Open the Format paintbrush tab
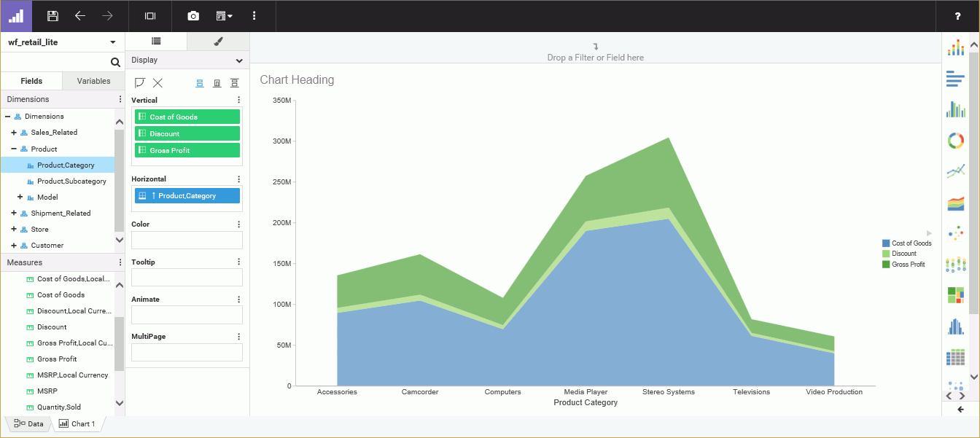This screenshot has height=438, width=980. 218,42
